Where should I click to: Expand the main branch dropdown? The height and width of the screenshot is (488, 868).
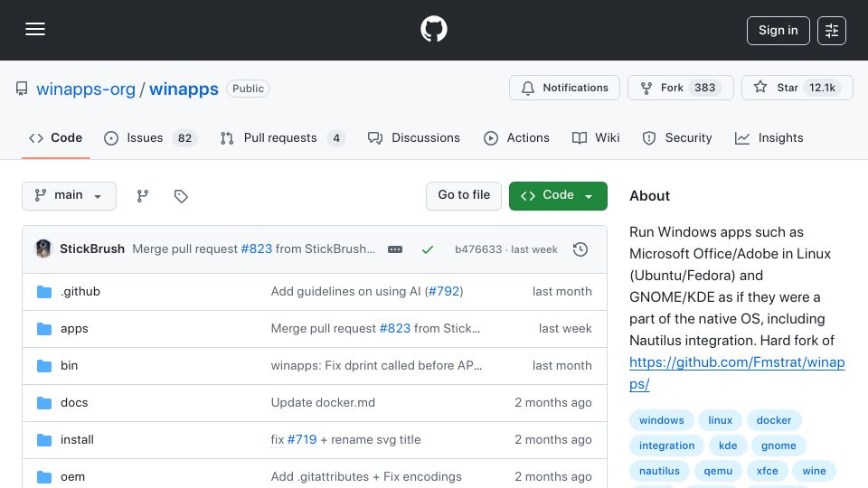pyautogui.click(x=70, y=196)
